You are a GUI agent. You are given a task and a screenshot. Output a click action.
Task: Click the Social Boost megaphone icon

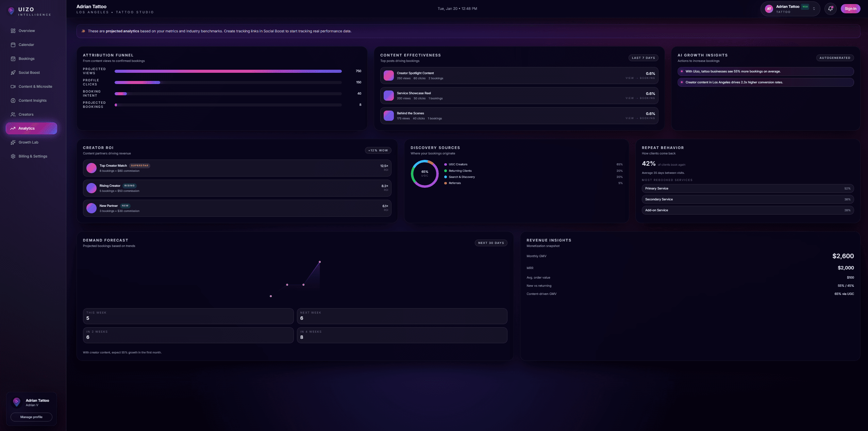click(14, 72)
